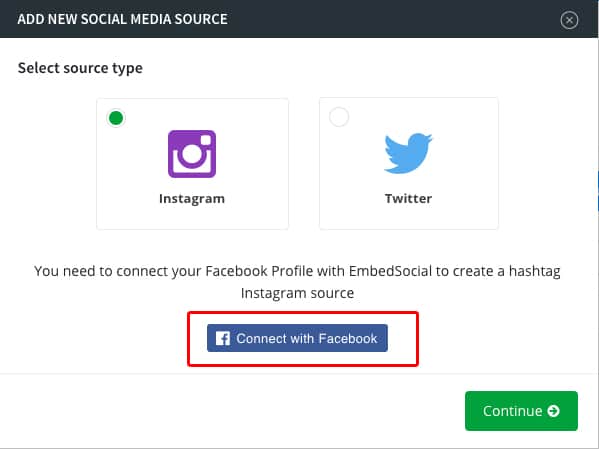Close the Add New Social Media Source dialog
This screenshot has height=449, width=599.
tap(569, 20)
